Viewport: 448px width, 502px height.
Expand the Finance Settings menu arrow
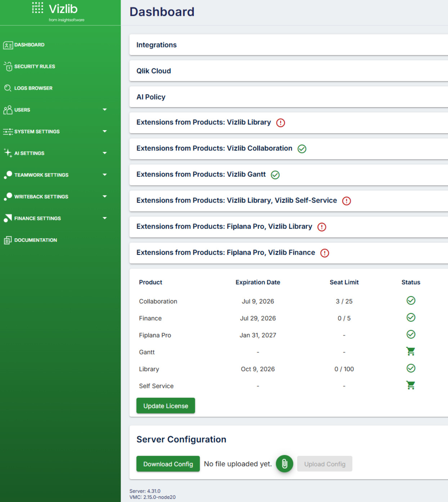(105, 218)
